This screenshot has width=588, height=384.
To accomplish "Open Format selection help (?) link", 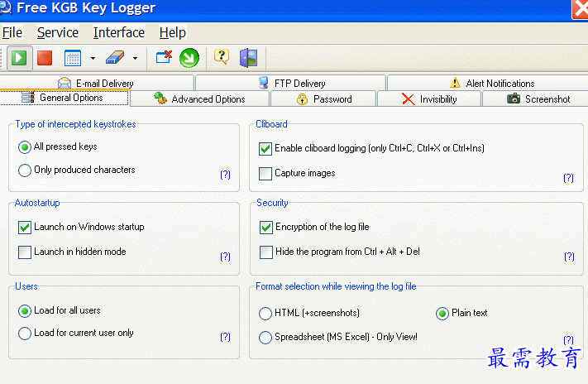I will [x=568, y=340].
